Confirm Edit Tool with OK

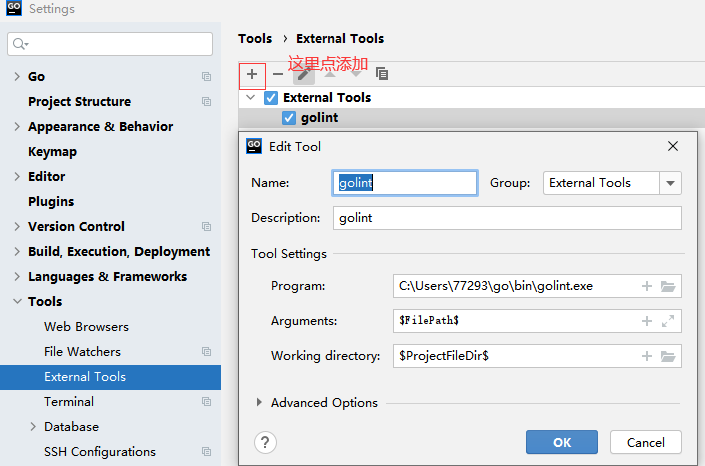tap(562, 442)
